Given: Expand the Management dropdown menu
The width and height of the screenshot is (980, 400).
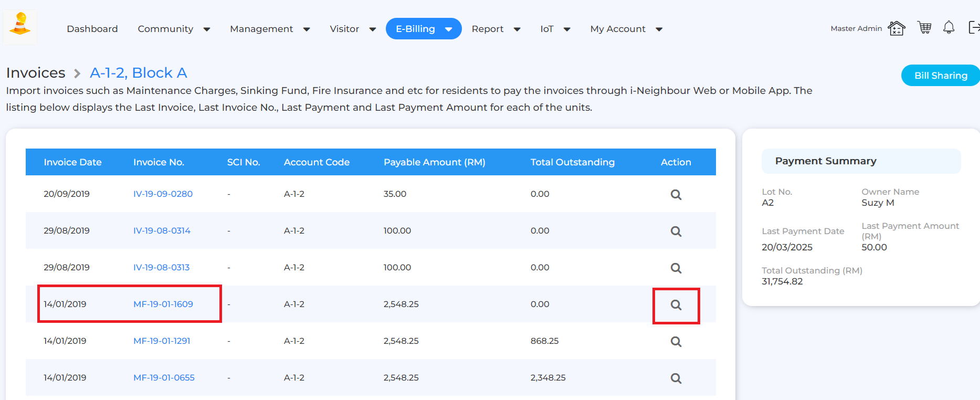Looking at the screenshot, I should (270, 29).
